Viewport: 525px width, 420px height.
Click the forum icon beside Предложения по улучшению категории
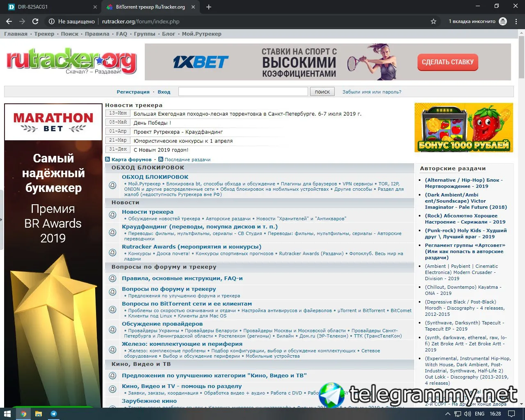click(112, 376)
